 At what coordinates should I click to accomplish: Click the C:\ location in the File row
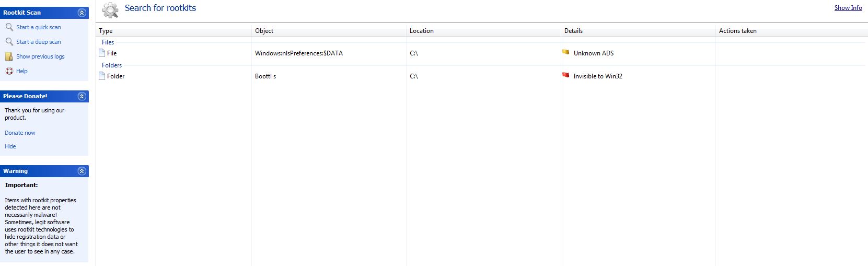coord(414,53)
